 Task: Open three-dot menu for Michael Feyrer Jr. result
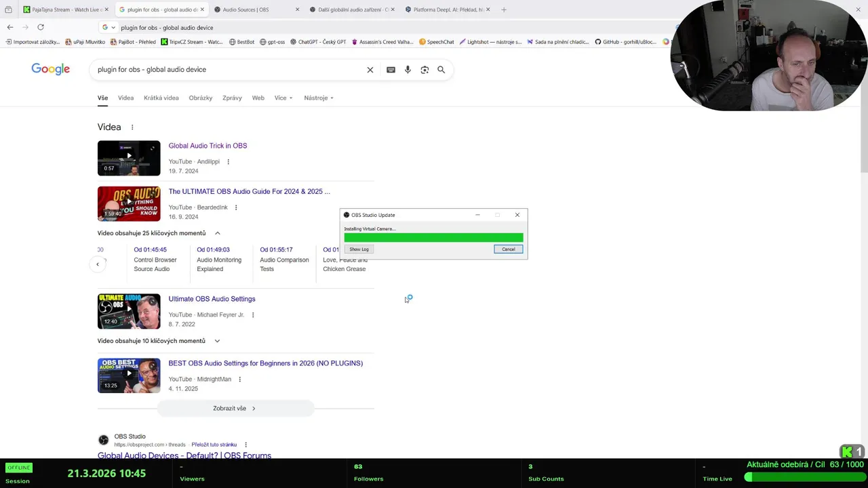(253, 315)
